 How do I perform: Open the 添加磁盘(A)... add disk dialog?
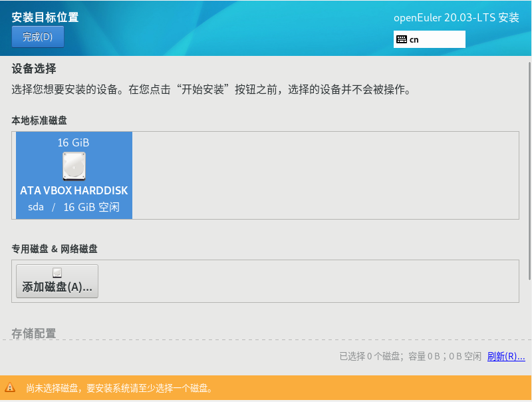point(57,281)
